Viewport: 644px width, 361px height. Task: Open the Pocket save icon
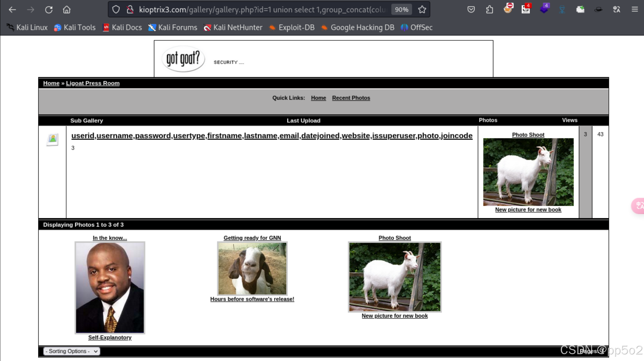[x=471, y=10]
